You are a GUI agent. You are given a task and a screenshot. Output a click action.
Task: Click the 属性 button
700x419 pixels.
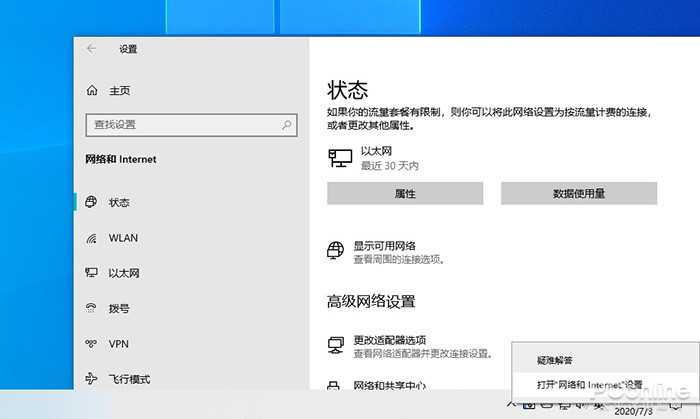(x=405, y=193)
